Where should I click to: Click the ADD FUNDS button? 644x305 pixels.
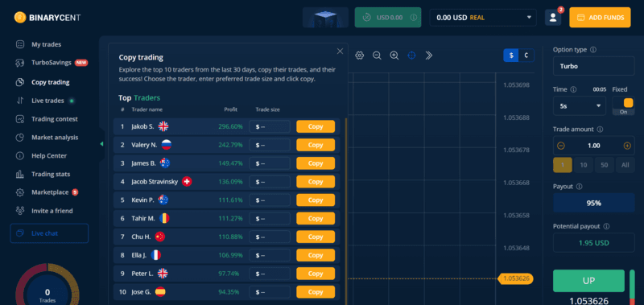[x=600, y=17]
